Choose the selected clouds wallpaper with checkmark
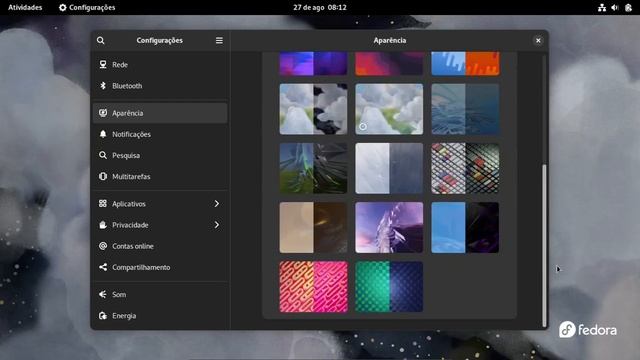This screenshot has height=360, width=640. pos(389,109)
